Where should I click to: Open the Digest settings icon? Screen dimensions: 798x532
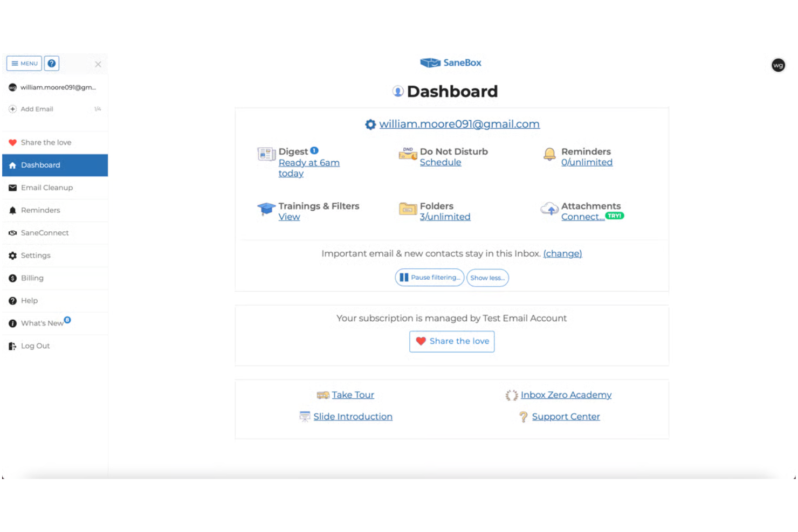coord(266,154)
